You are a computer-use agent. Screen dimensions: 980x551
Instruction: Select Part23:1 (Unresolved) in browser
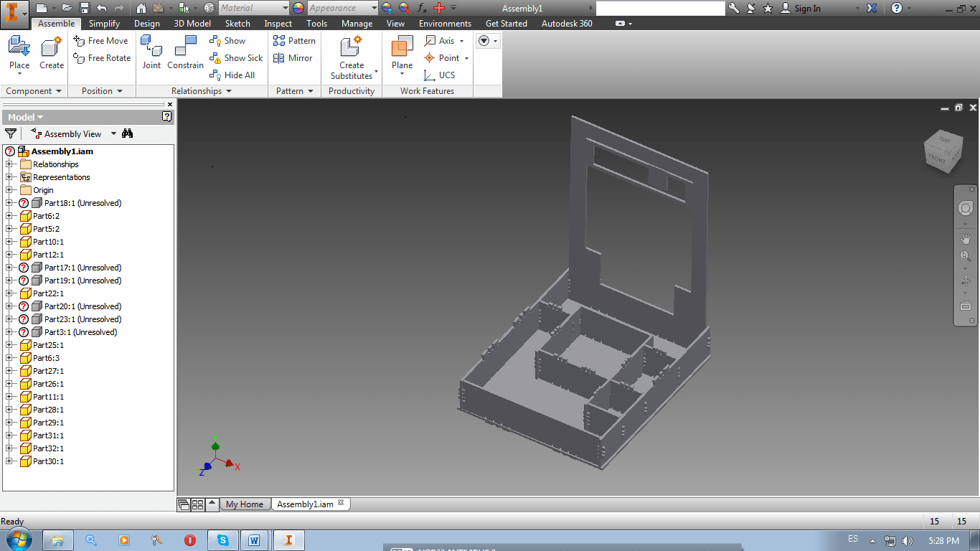(x=83, y=319)
